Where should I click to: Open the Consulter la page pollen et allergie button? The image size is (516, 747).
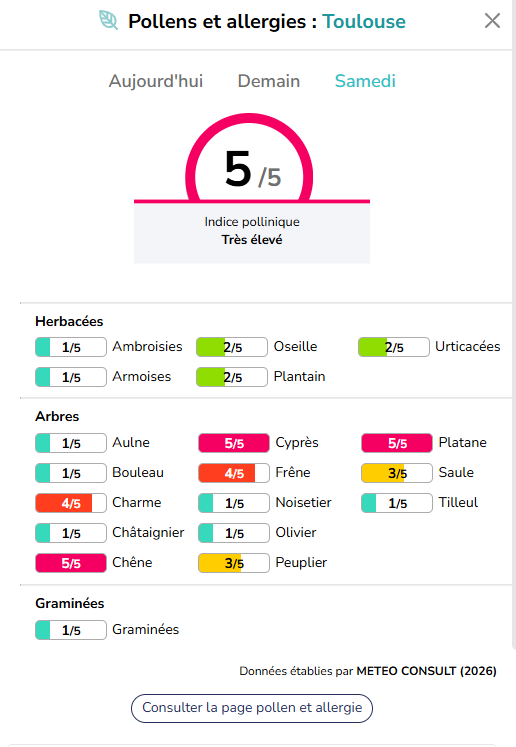(x=252, y=708)
